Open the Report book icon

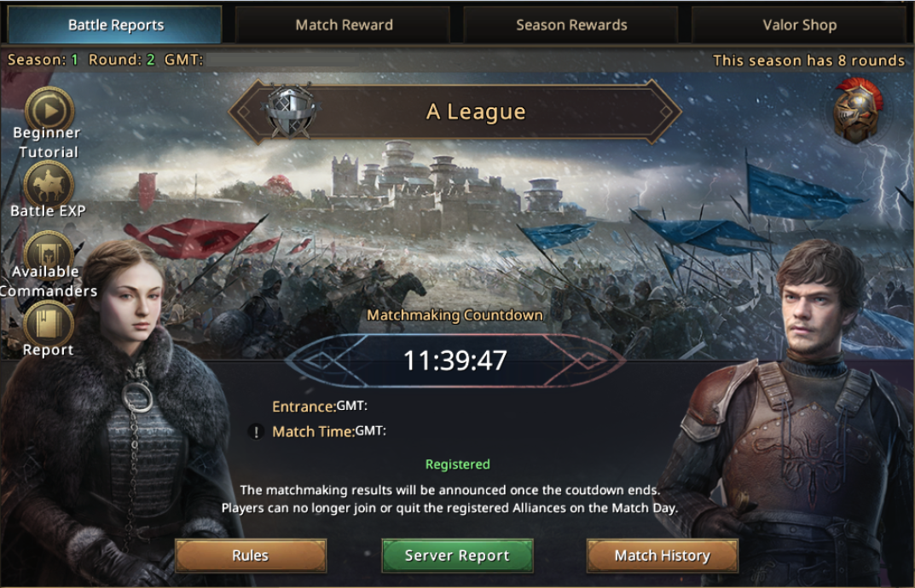49,323
